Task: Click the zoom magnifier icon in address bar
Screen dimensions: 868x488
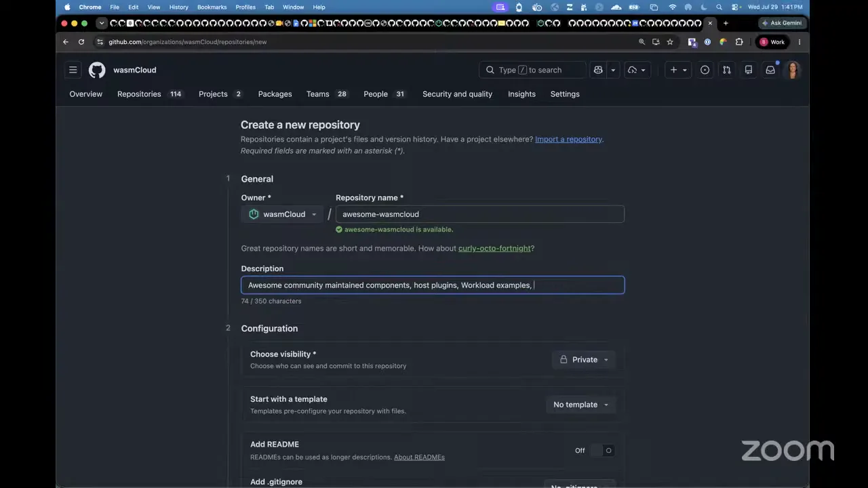Action: [x=642, y=42]
